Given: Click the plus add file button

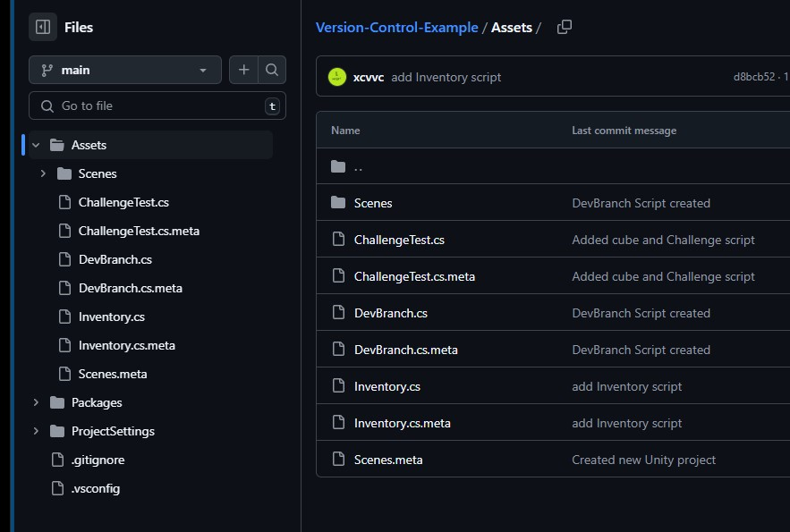Looking at the screenshot, I should [244, 70].
